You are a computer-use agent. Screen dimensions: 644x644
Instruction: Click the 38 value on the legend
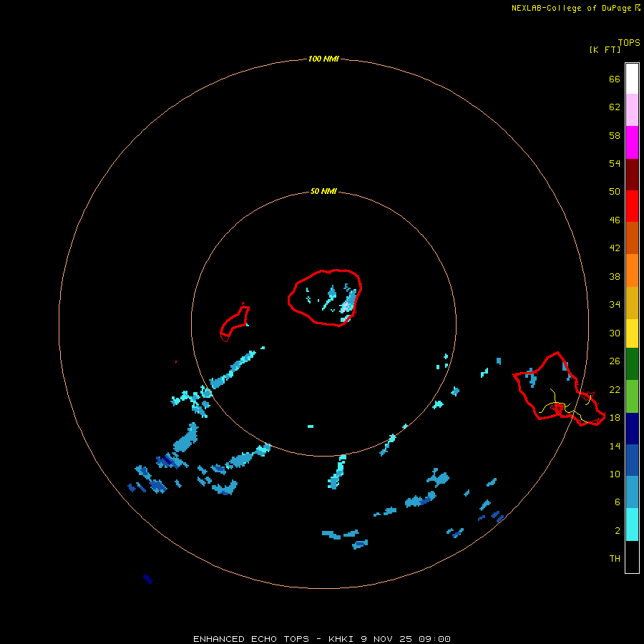(615, 277)
